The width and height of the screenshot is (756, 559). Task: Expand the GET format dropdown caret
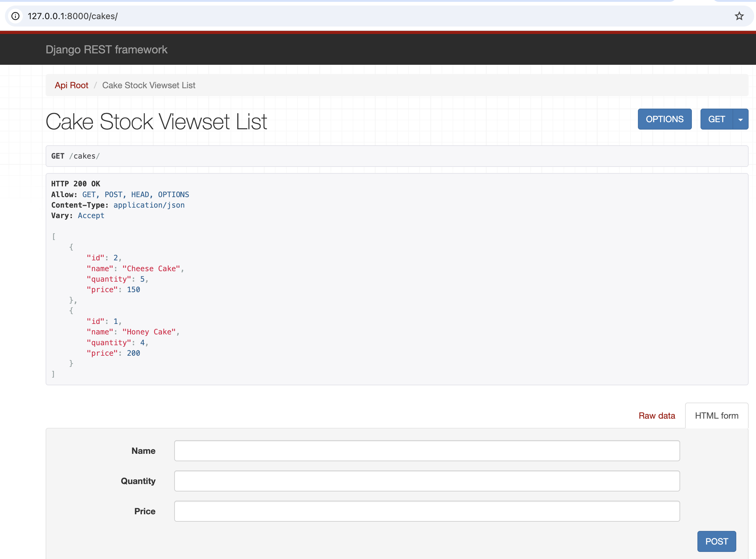point(741,119)
